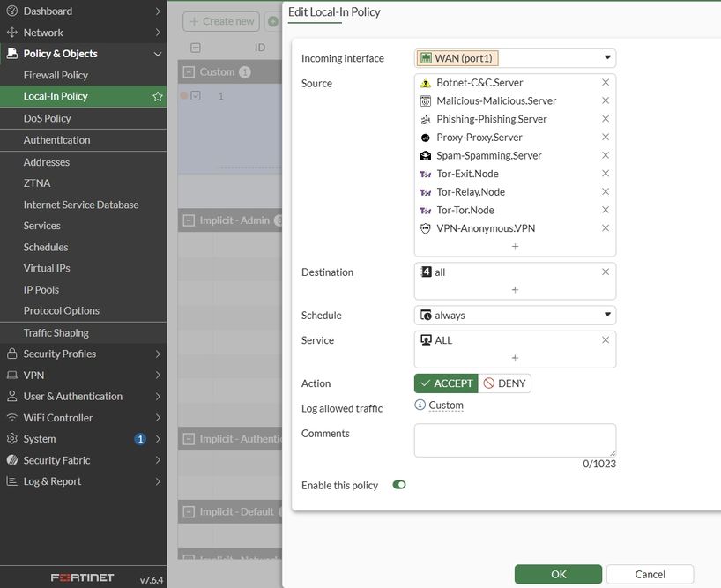
Task: Collapse the Policy & Objects chevron
Action: pyautogui.click(x=158, y=54)
